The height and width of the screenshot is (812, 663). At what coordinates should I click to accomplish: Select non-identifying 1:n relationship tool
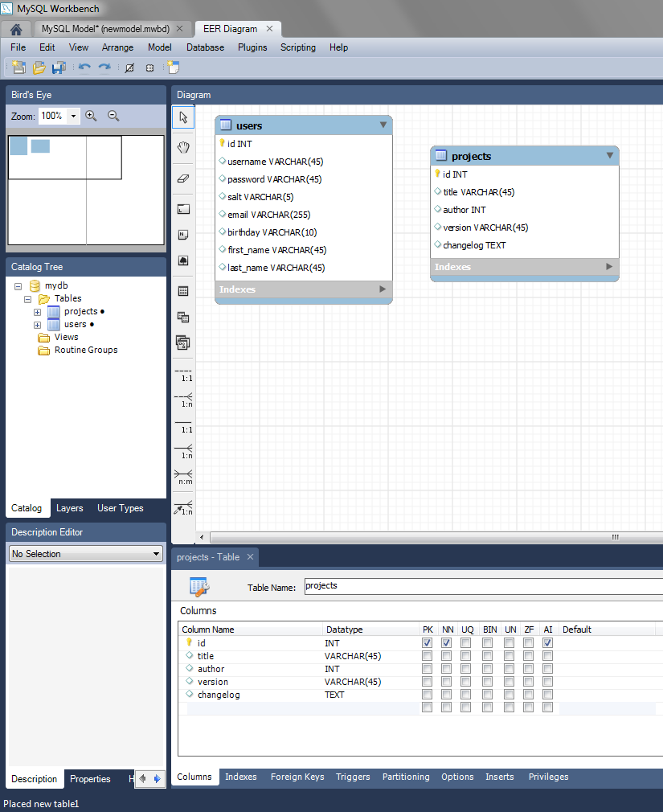[183, 400]
